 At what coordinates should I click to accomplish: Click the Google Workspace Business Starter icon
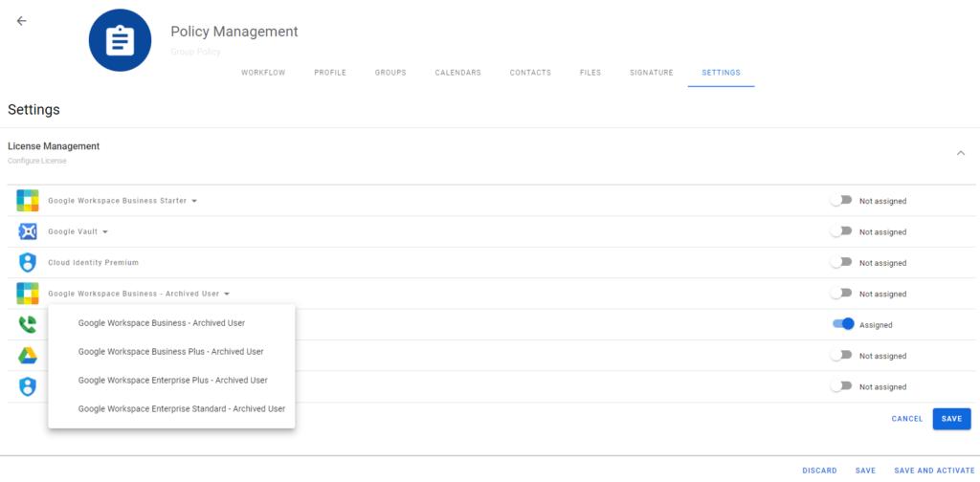pyautogui.click(x=28, y=201)
